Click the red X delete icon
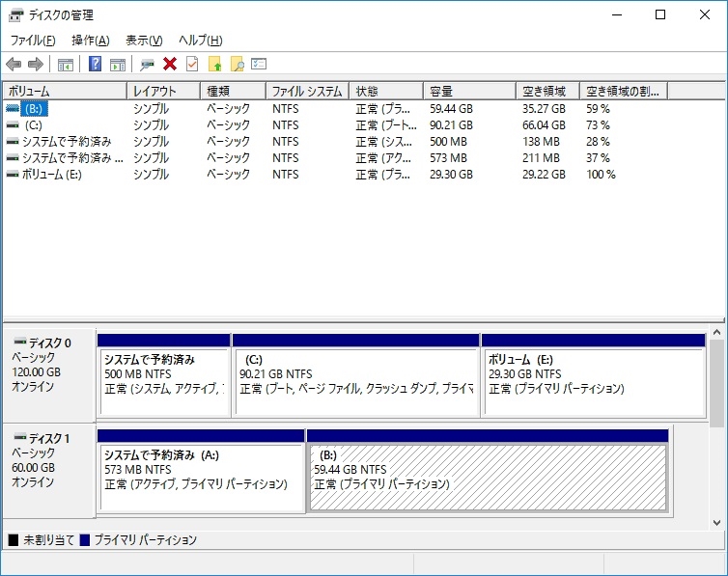This screenshot has width=728, height=576. [170, 65]
